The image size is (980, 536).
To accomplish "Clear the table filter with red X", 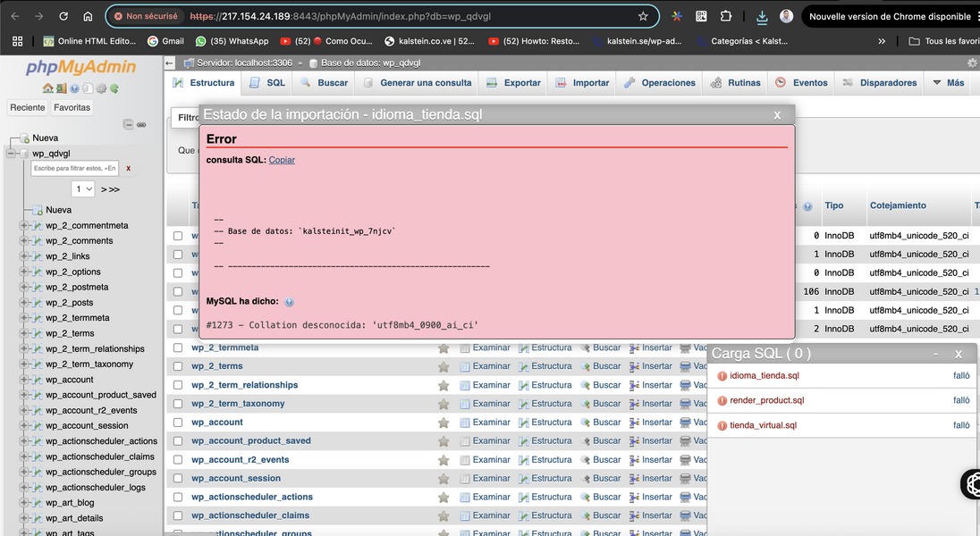I will point(129,168).
